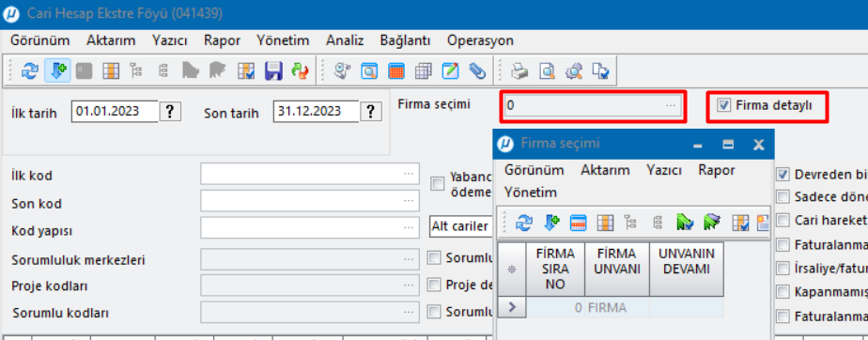Click the documents with checkmark icon
The width and height of the screenshot is (868, 340).
[x=600, y=70]
